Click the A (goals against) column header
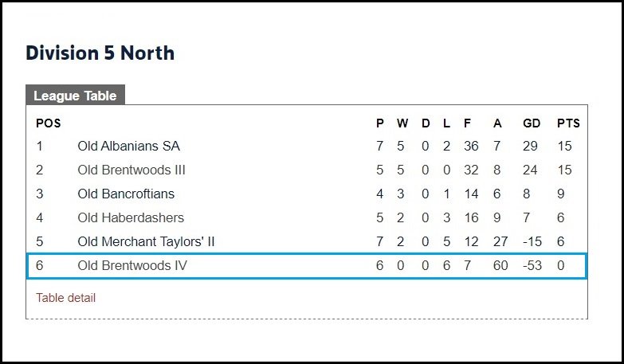The image size is (624, 364). pyautogui.click(x=497, y=123)
